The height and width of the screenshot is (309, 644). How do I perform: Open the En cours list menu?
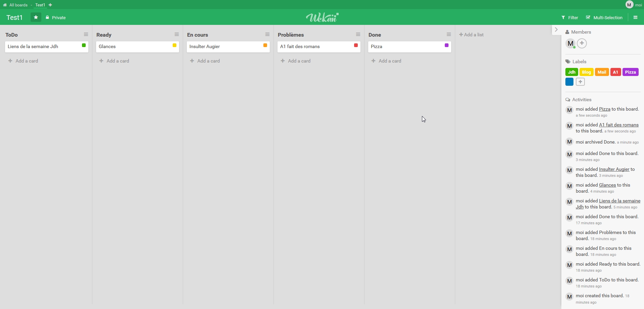(267, 35)
